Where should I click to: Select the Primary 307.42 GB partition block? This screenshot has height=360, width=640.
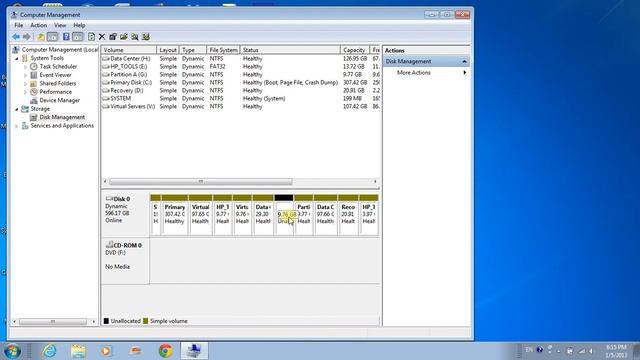tap(175, 215)
